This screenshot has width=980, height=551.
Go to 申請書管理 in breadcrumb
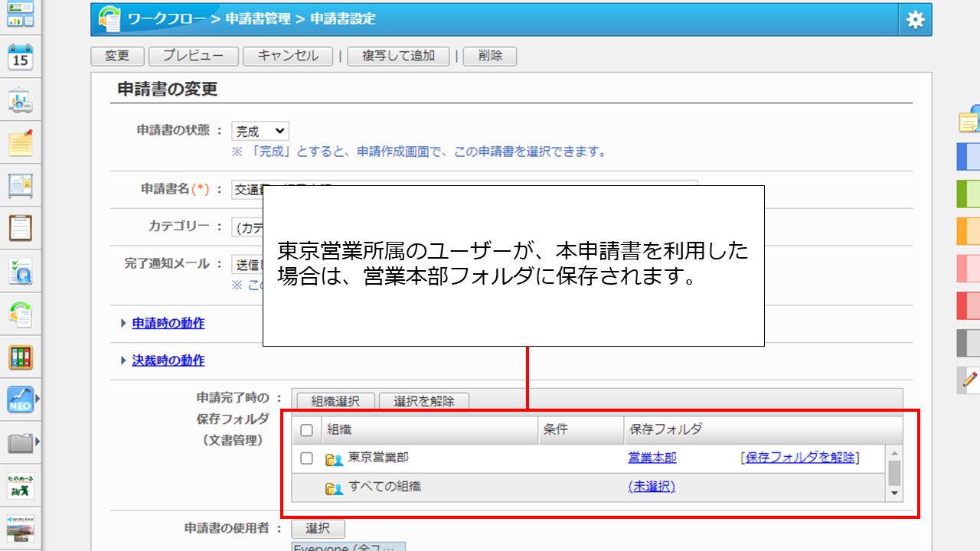(260, 18)
